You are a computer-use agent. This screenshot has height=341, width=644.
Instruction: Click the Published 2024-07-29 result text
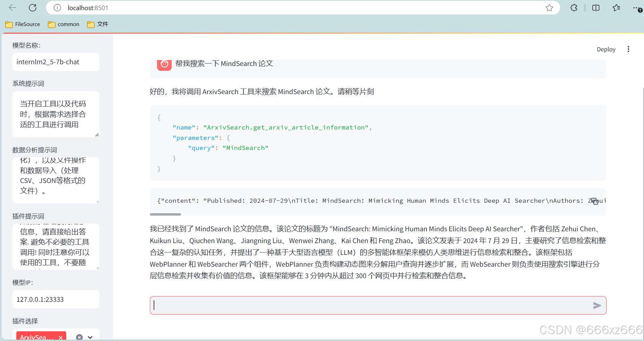381,201
